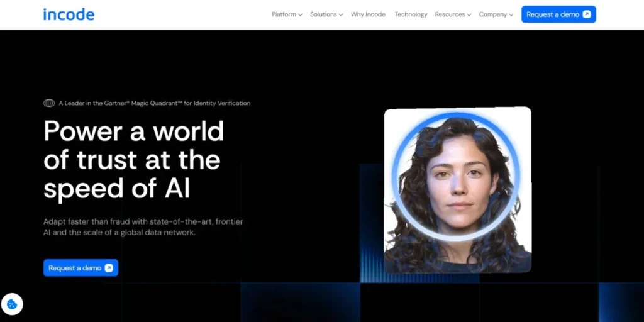
Task: Click the incode logo
Action: click(69, 14)
